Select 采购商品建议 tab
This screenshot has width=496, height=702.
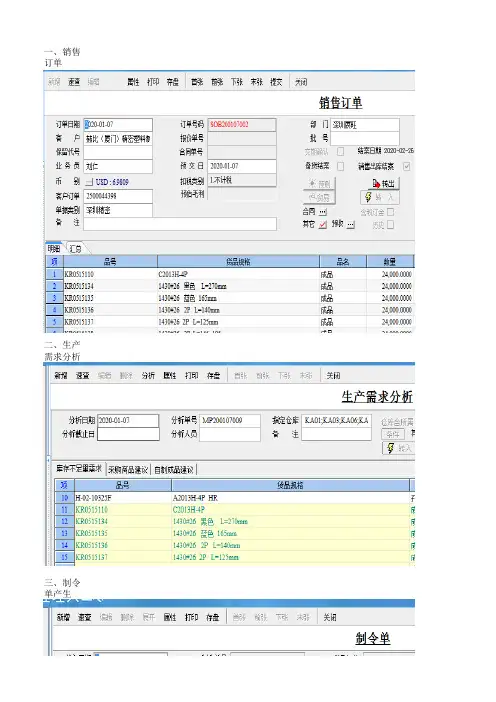pos(128,469)
